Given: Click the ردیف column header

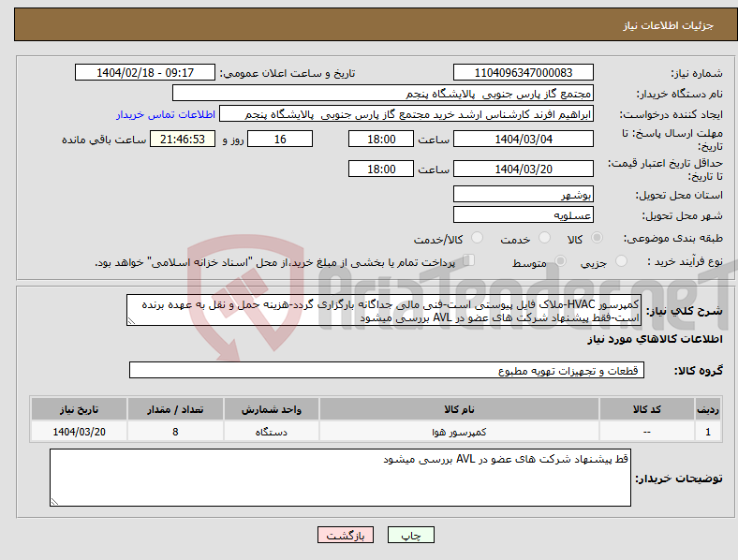Looking at the screenshot, I should pyautogui.click(x=708, y=409).
